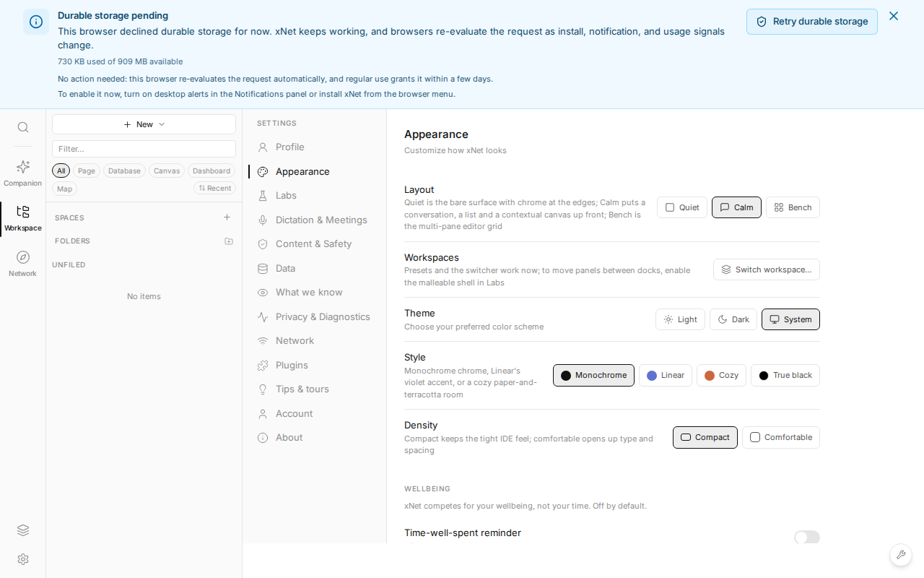Screen dimensions: 924x578
Task: Open the Companion sparkle icon
Action: coord(23,167)
